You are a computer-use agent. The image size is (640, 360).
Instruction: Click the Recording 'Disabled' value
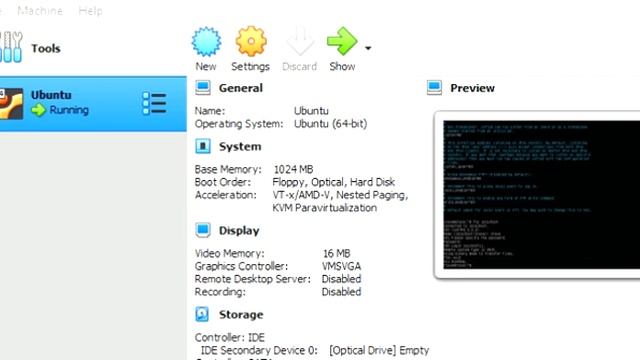click(341, 292)
